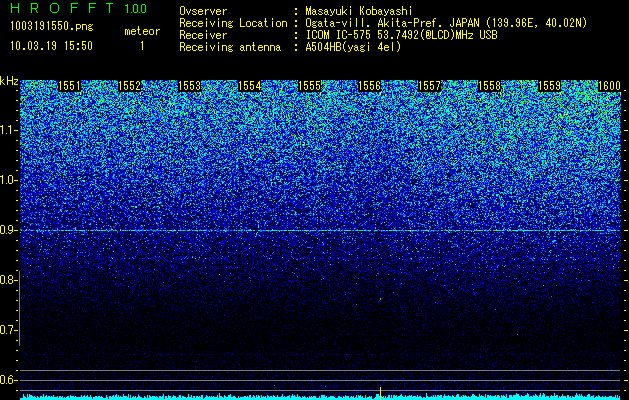Click the 1600 time marker
This screenshot has height=400, width=629.
pyautogui.click(x=609, y=86)
